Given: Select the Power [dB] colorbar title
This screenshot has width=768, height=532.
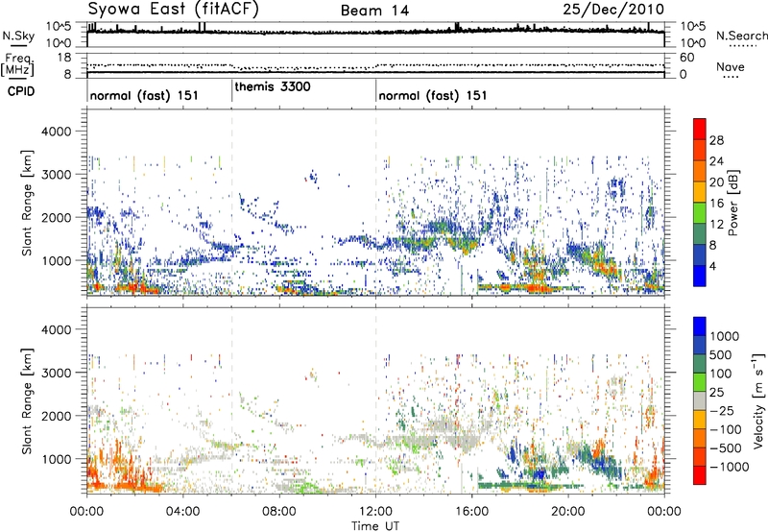Looking at the screenshot, I should click(733, 203).
